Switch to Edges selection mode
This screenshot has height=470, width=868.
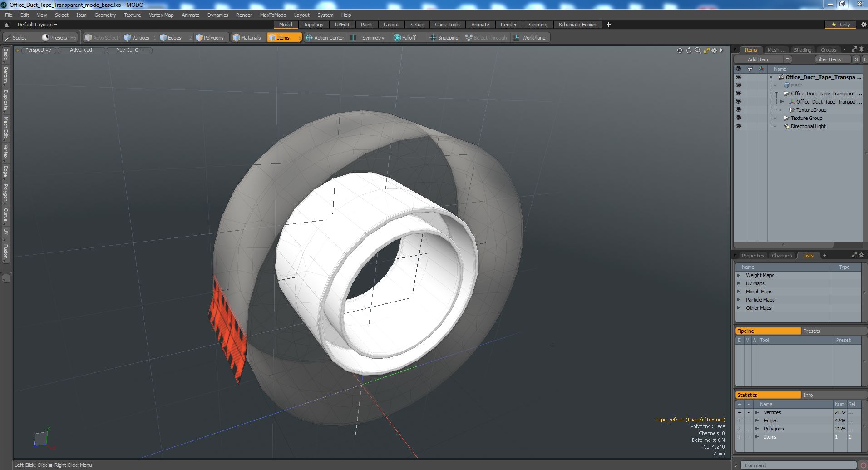point(174,38)
